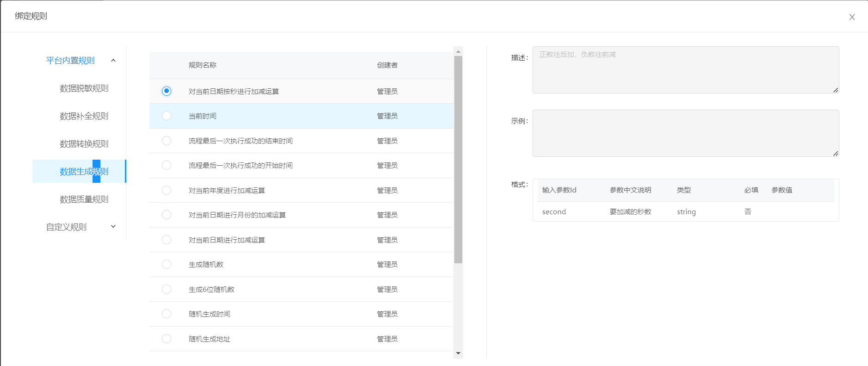Choose the 随机生成地址 rule radio
The image size is (868, 366).
(x=167, y=339)
